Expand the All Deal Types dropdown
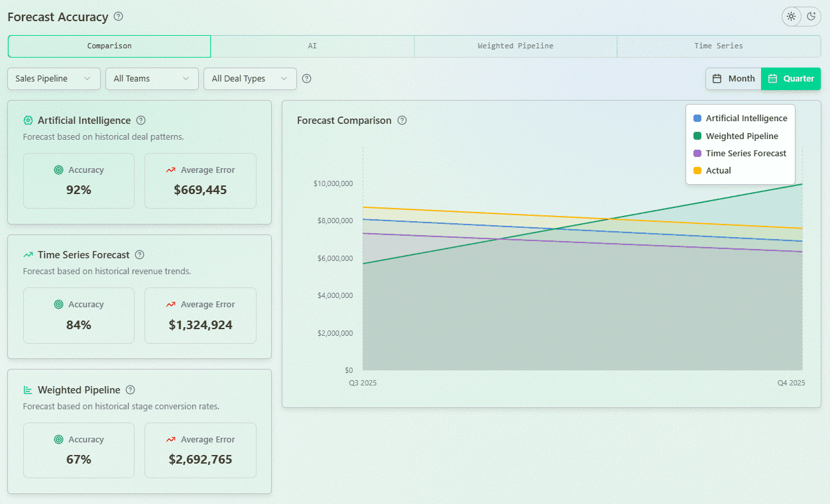The height and width of the screenshot is (504, 830). pos(250,78)
